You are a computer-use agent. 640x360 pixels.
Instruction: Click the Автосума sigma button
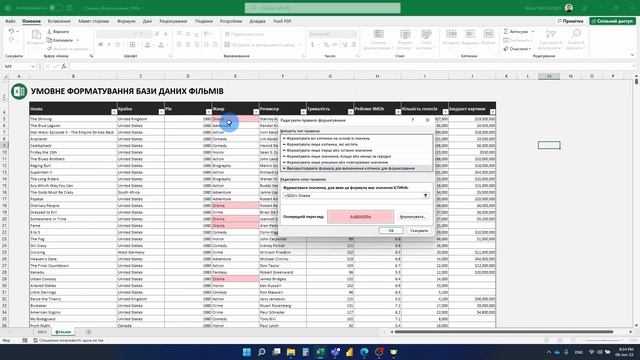(x=516, y=31)
